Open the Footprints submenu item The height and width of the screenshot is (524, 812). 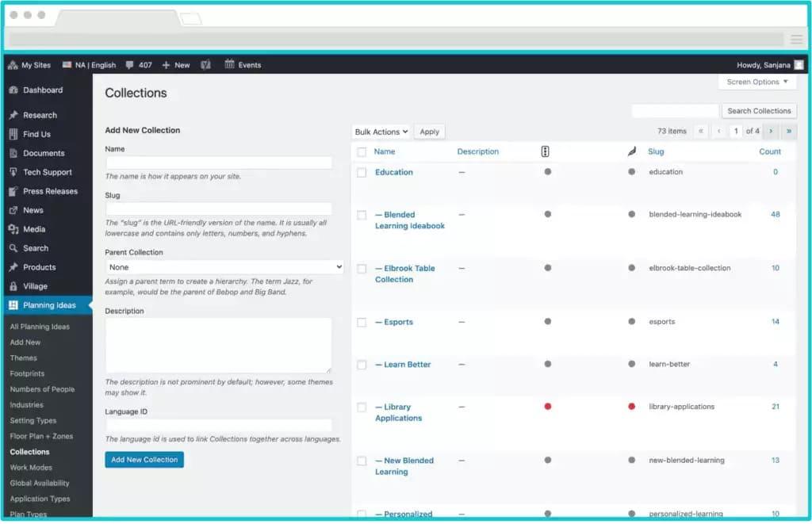27,373
